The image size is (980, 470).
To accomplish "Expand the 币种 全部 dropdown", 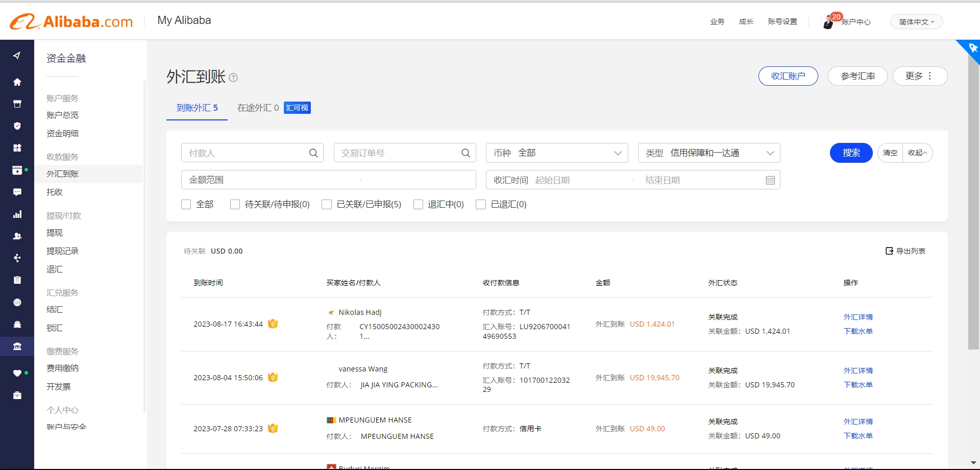I will point(557,153).
